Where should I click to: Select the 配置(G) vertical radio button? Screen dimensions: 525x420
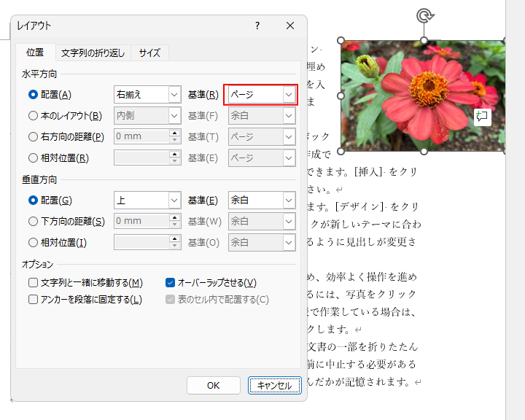coord(33,201)
